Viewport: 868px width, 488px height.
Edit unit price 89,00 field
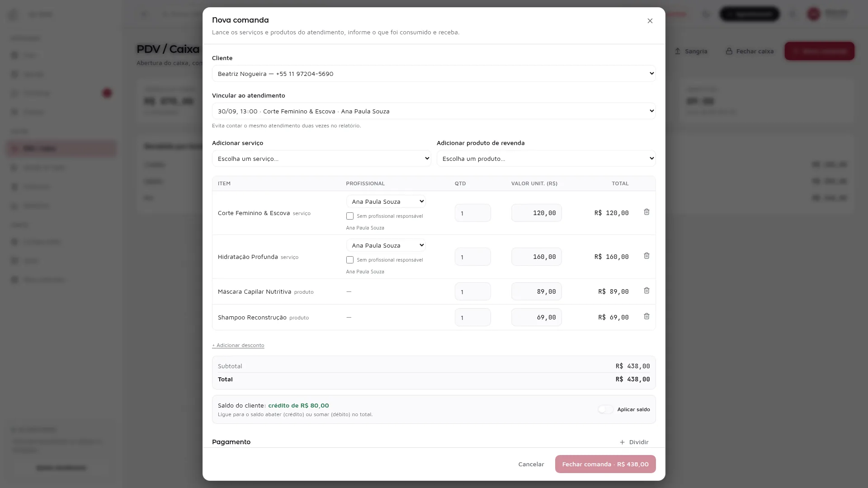536,291
